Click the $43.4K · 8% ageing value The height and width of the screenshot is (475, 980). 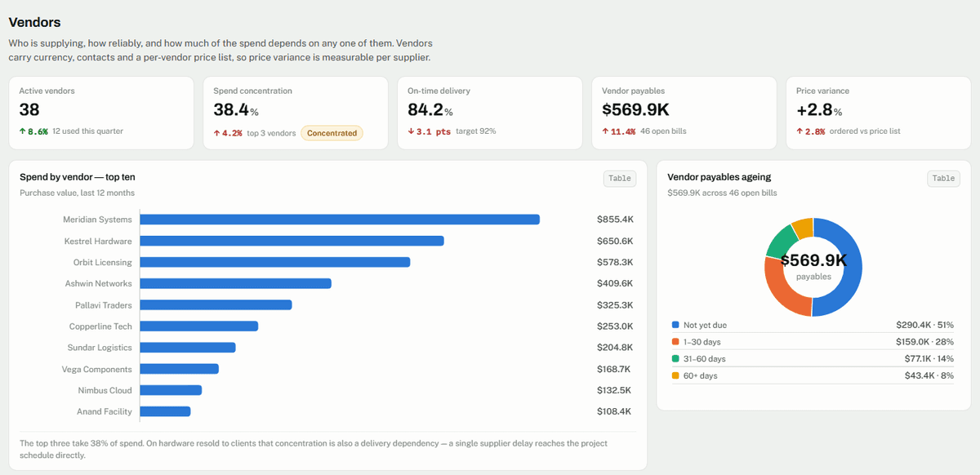[x=930, y=375]
